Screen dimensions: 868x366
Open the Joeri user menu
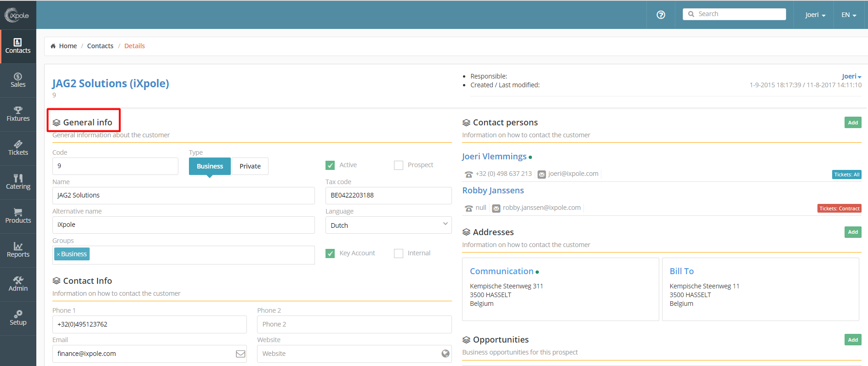click(815, 15)
